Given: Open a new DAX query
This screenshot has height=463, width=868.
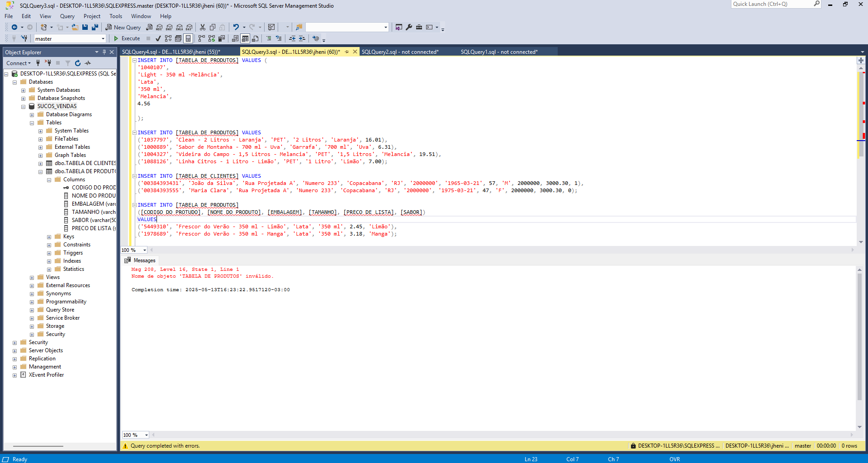Looking at the screenshot, I should pyautogui.click(x=189, y=27).
